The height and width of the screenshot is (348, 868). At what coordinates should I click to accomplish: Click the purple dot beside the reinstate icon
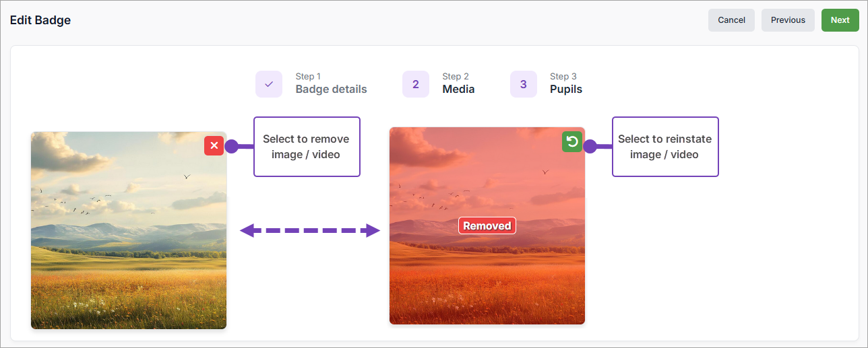(590, 147)
